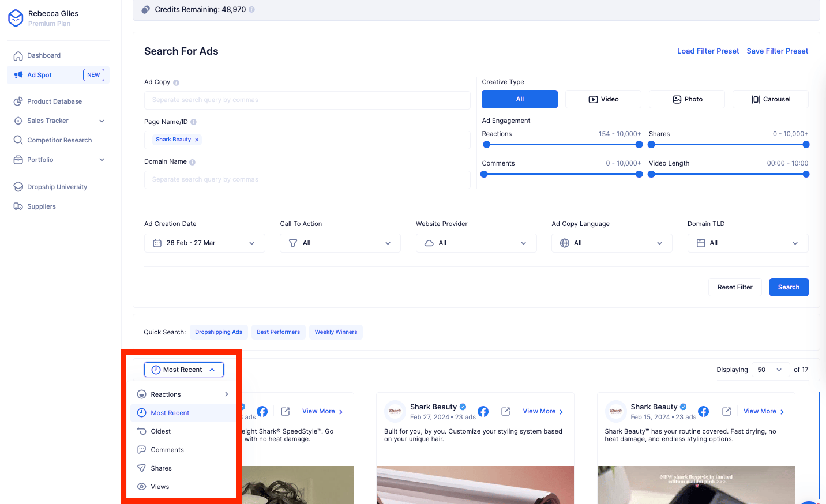Image resolution: width=826 pixels, height=504 pixels.
Task: Click the Credits Remaining info icon
Action: tap(251, 10)
